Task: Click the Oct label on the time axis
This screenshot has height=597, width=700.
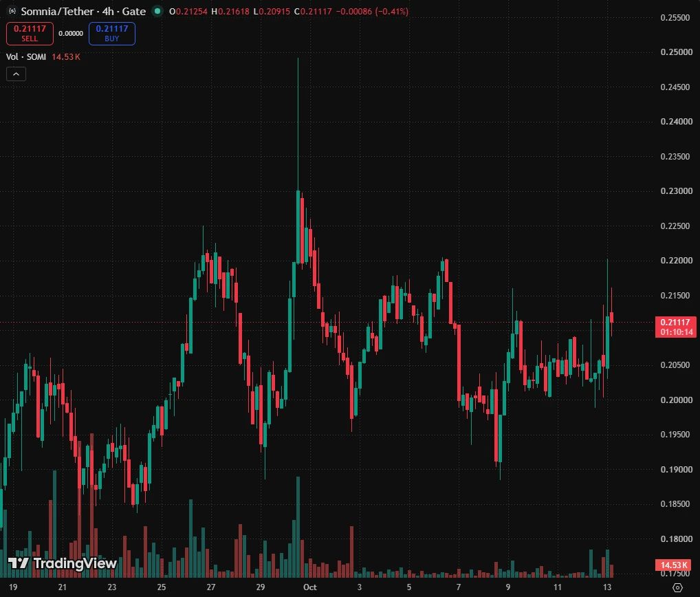Action: pyautogui.click(x=310, y=587)
